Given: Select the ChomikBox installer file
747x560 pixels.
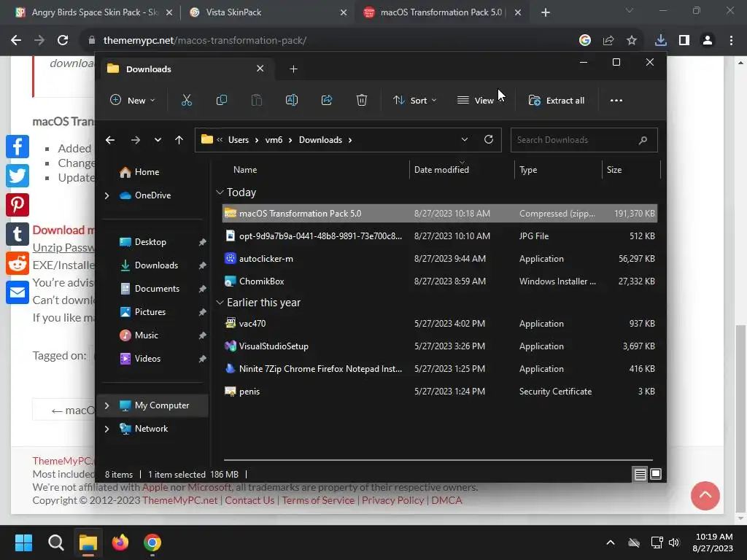Looking at the screenshot, I should pos(440,281).
